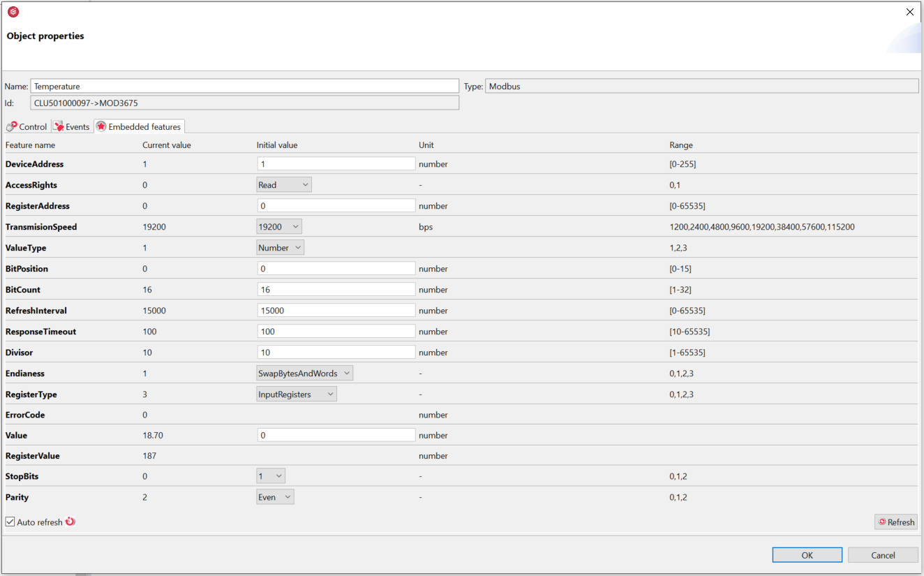
Task: Click the RegisterValue current value 187
Action: pos(149,456)
